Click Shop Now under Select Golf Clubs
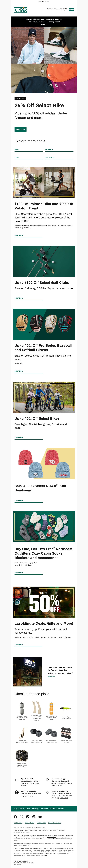This screenshot has width=88, height=868. [x=19, y=298]
